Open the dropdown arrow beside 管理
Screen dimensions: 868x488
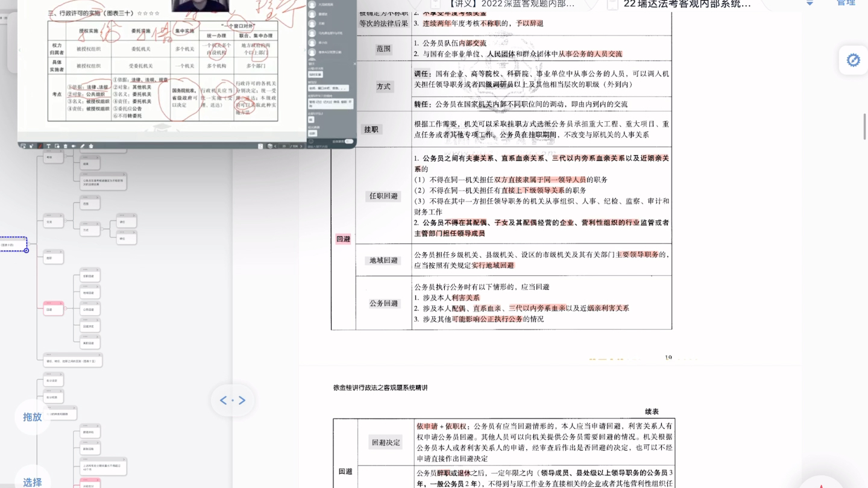(810, 2)
